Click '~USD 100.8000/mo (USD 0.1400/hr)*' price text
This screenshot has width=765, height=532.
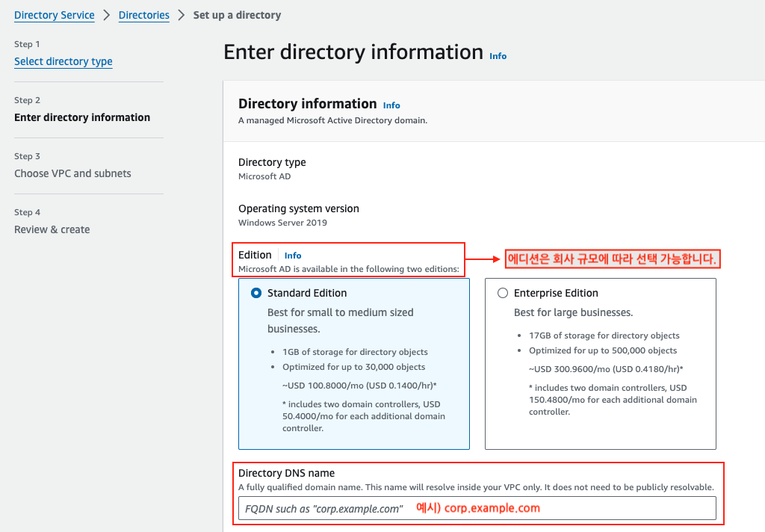(359, 386)
